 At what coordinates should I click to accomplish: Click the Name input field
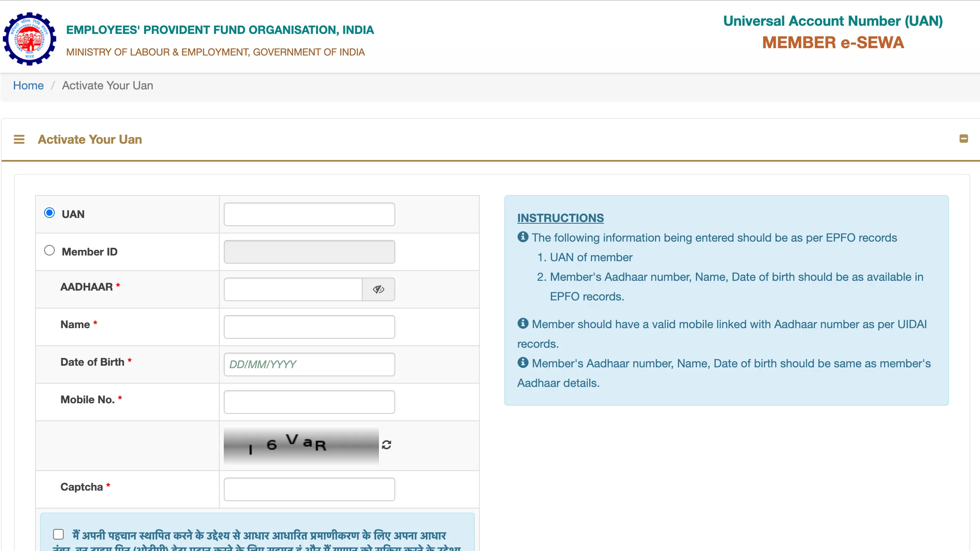pos(309,327)
